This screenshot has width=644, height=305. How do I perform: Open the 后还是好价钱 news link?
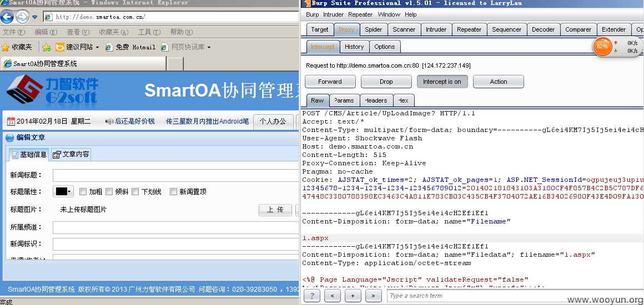pyautogui.click(x=135, y=121)
